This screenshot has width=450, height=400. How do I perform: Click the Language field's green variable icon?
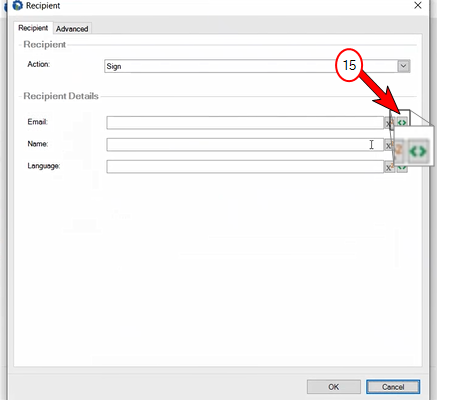[x=402, y=168]
